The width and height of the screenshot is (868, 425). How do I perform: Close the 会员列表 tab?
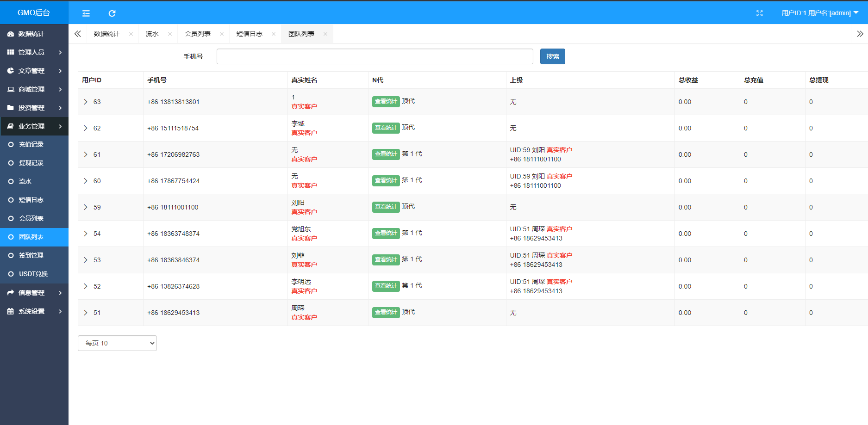222,34
